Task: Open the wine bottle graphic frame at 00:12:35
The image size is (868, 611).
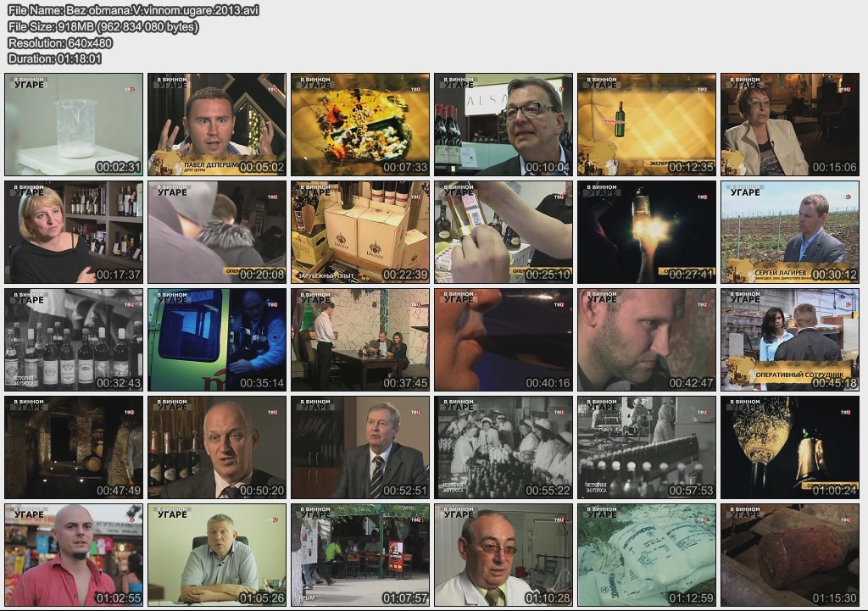Action: pos(647,124)
